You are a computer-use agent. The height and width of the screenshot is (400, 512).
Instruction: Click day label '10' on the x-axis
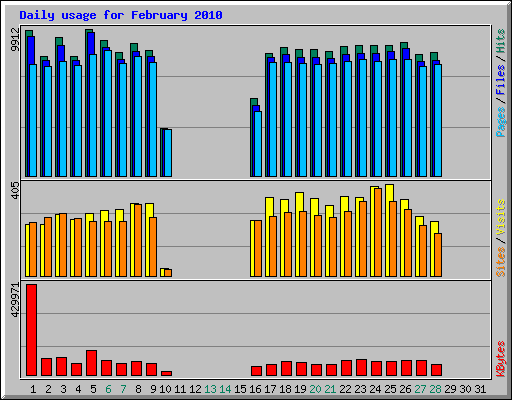click(x=165, y=389)
